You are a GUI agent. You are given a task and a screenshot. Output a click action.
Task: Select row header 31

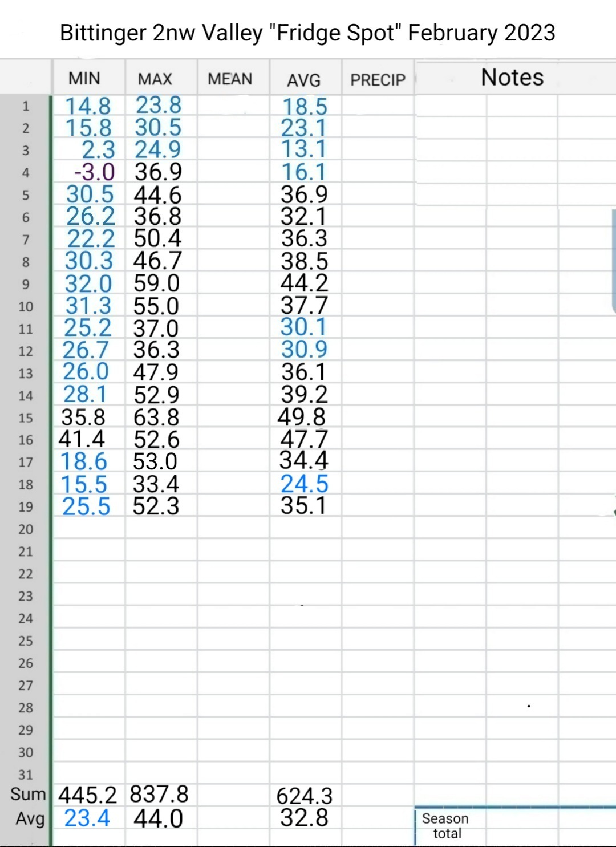26,775
